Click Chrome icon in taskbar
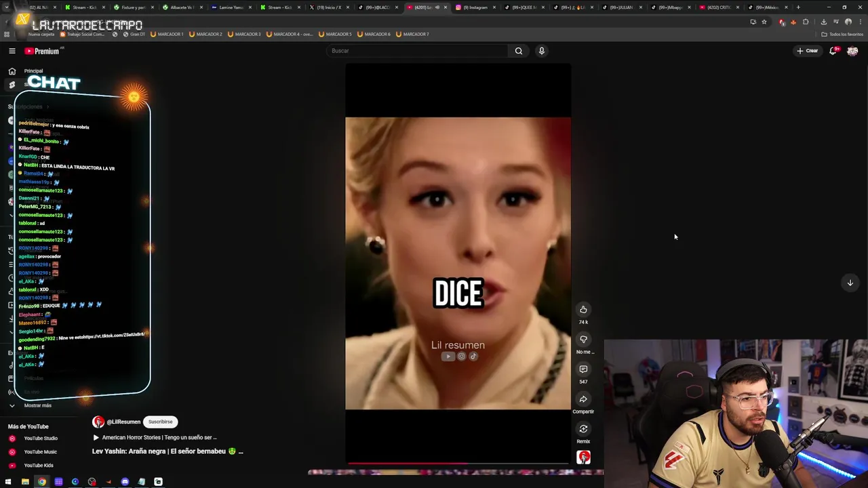 (42, 482)
